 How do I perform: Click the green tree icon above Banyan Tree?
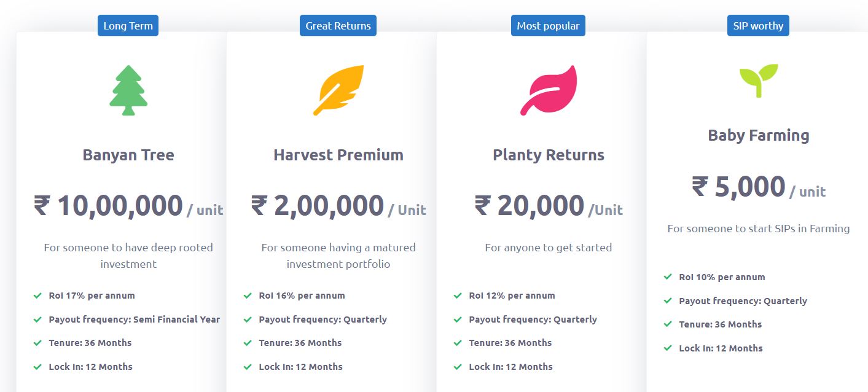click(x=128, y=90)
